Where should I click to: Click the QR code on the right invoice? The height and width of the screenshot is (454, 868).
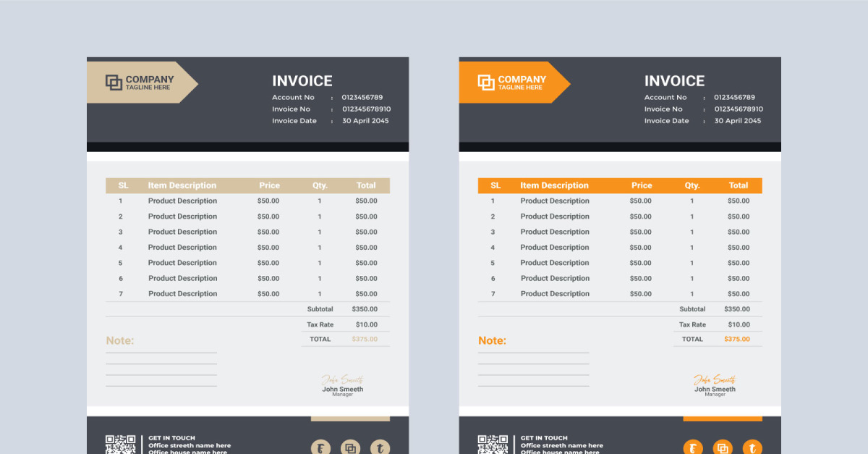(x=494, y=444)
